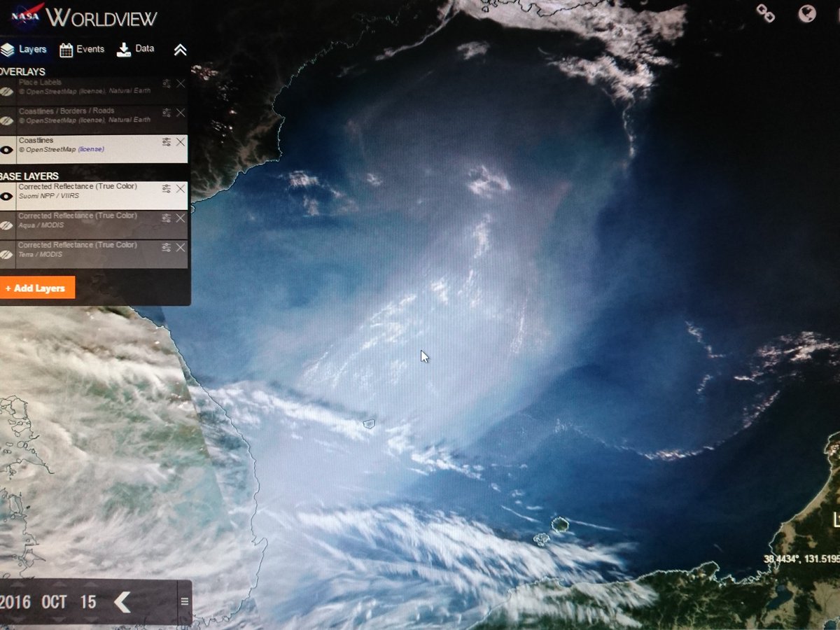Click the BASE LAYERS section heading
The width and height of the screenshot is (840, 630).
(29, 176)
